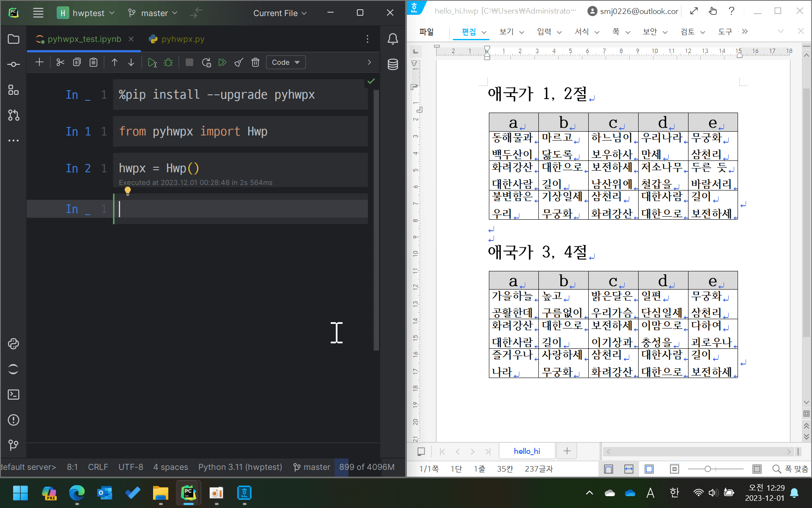Click the Python 3.11 (hwptest) interpreter label
Viewport: 812px width, 508px height.
240,467
